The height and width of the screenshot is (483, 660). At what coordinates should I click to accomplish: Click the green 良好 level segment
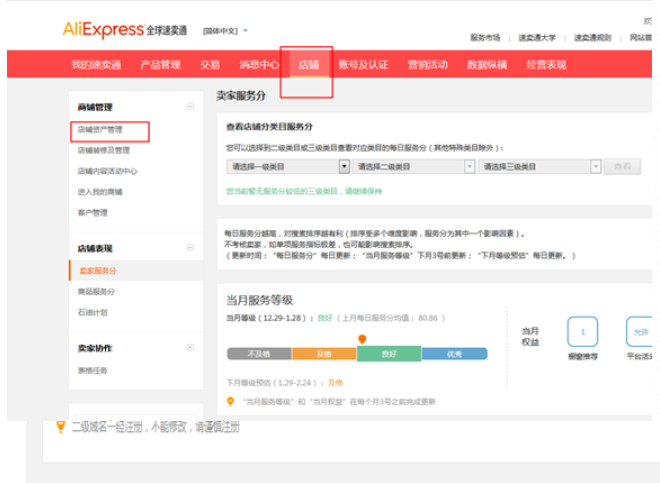pyautogui.click(x=389, y=354)
